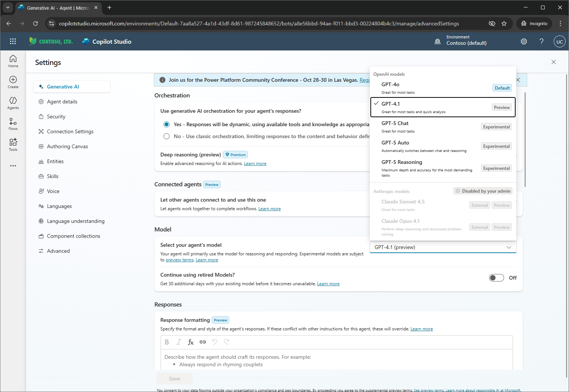Select Yes for generative AI orchestration

167,124
